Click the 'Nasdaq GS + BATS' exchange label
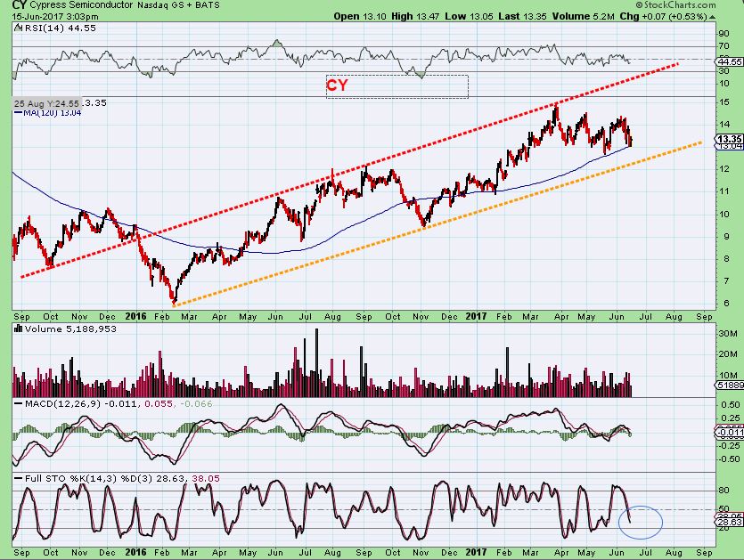This screenshot has height=560, width=744. [x=178, y=5]
